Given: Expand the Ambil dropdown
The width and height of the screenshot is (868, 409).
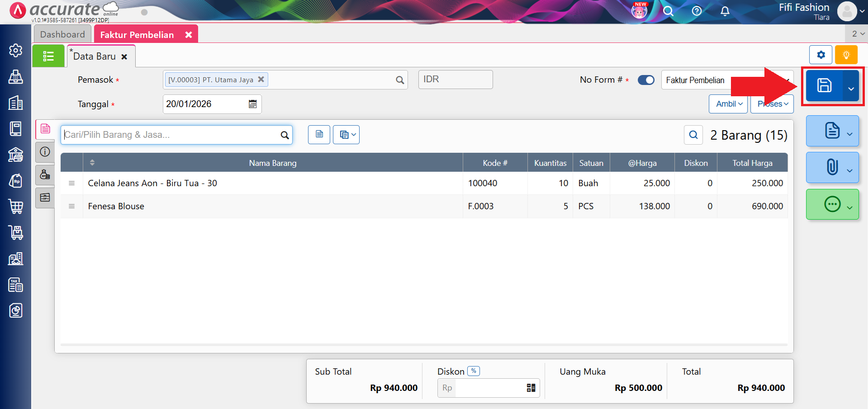Looking at the screenshot, I should [728, 104].
